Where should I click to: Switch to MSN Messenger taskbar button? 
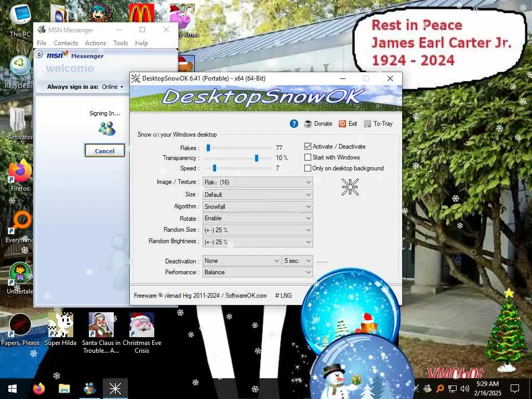pos(89,389)
